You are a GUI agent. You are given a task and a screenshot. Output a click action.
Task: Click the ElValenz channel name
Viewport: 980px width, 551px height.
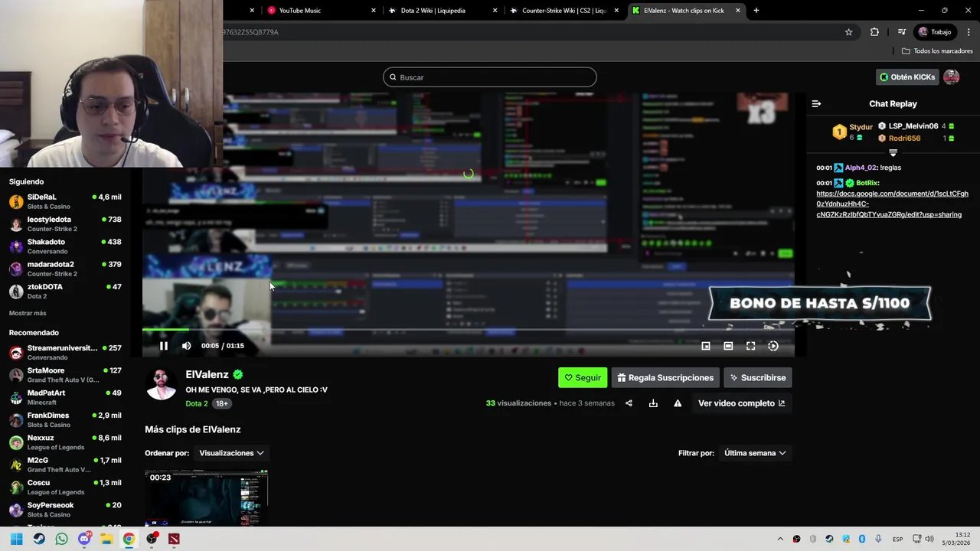point(207,374)
